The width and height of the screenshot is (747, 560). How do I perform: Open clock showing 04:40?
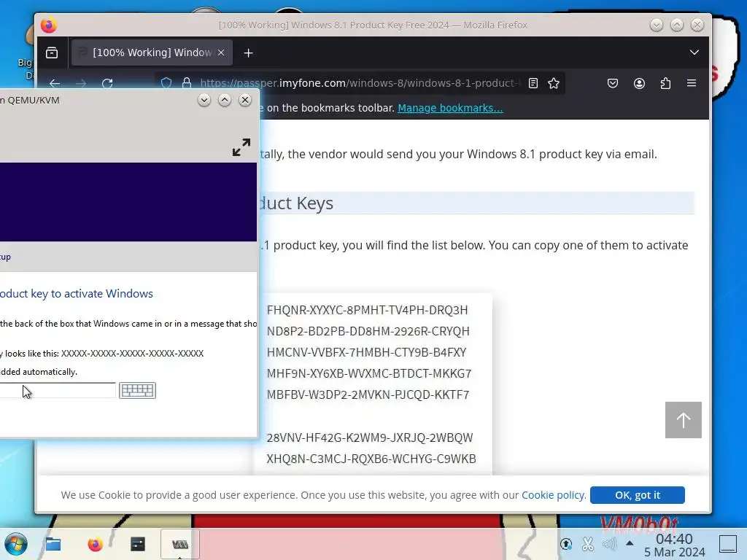(x=674, y=545)
